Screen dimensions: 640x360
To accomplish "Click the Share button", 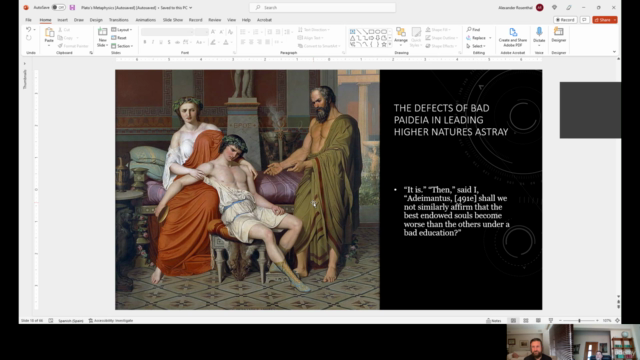I will [x=604, y=20].
